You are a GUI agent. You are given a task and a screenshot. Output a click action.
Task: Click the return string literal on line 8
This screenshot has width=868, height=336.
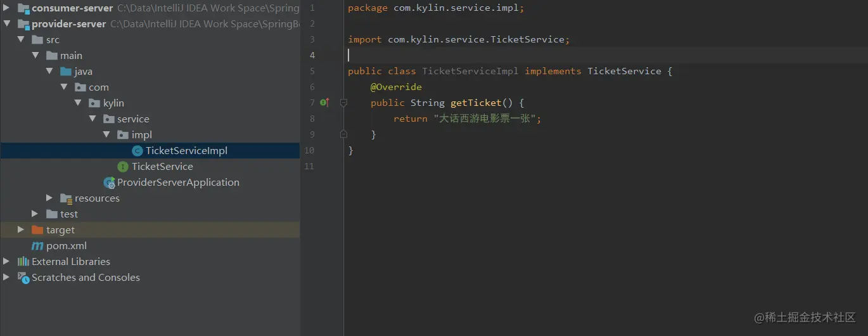point(485,119)
